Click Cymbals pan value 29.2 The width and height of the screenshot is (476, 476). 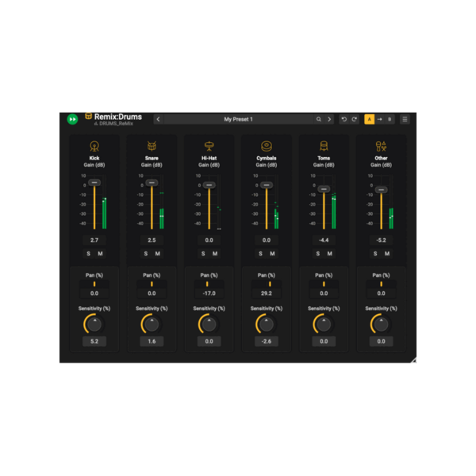pyautogui.click(x=267, y=294)
